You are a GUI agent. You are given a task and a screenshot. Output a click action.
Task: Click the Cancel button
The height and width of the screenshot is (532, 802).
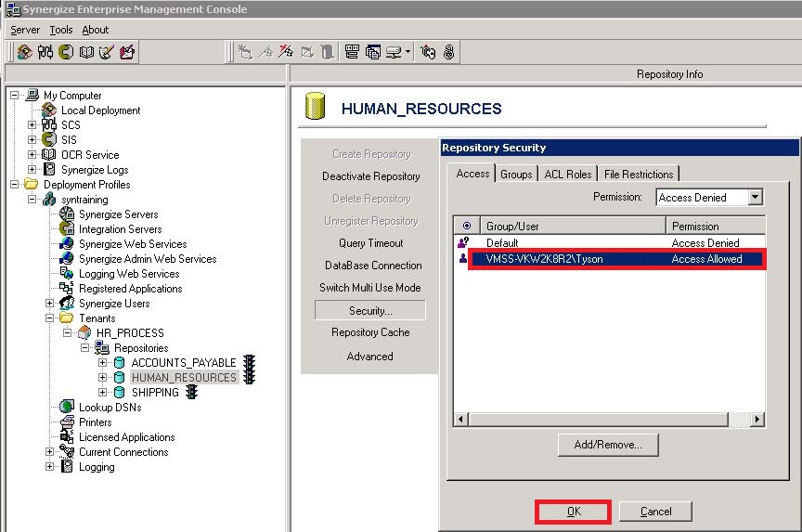pos(655,511)
